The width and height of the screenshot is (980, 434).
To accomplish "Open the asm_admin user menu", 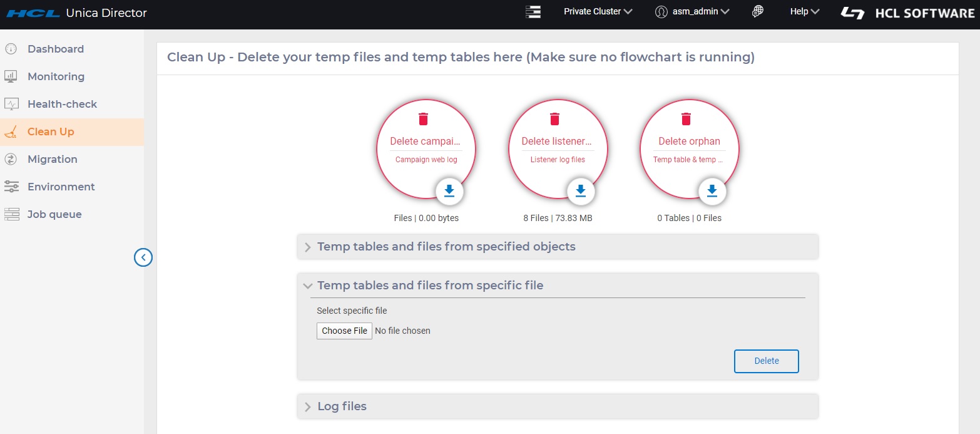I will [x=692, y=11].
